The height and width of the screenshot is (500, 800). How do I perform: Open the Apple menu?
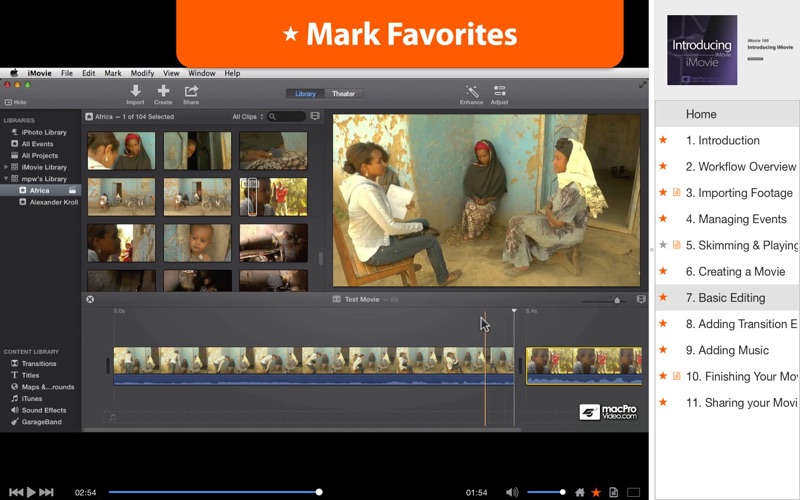[14, 73]
